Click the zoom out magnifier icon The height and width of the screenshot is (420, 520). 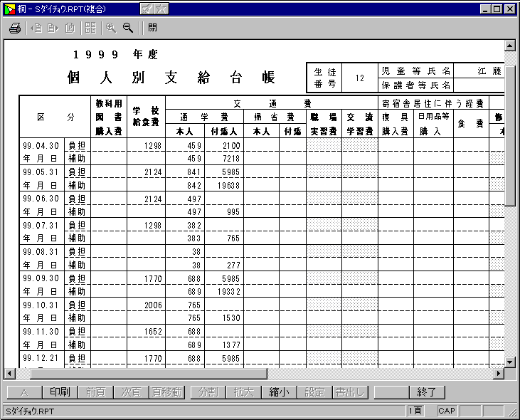(128, 28)
